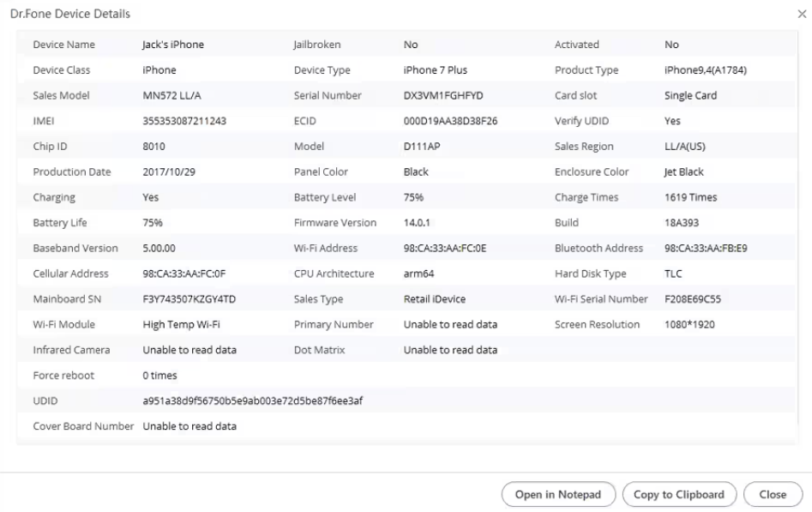Click the Sales Region value LL/A(US)

point(684,146)
